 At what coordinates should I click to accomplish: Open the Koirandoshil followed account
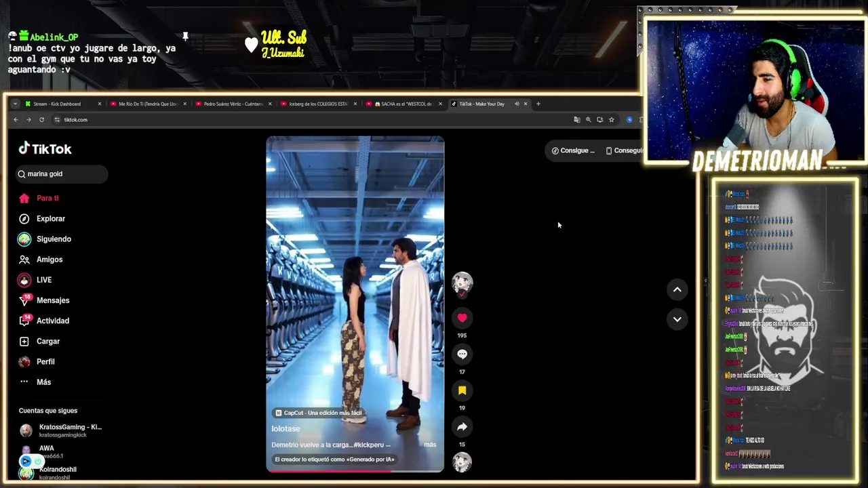point(47,472)
